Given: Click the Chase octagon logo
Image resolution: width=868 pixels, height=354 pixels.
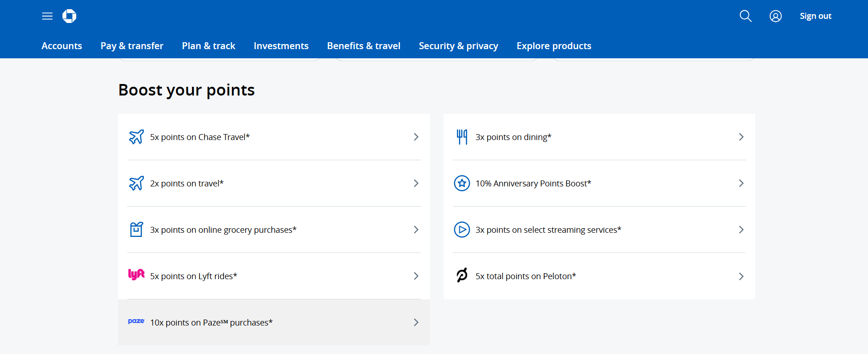Looking at the screenshot, I should pyautogui.click(x=69, y=16).
